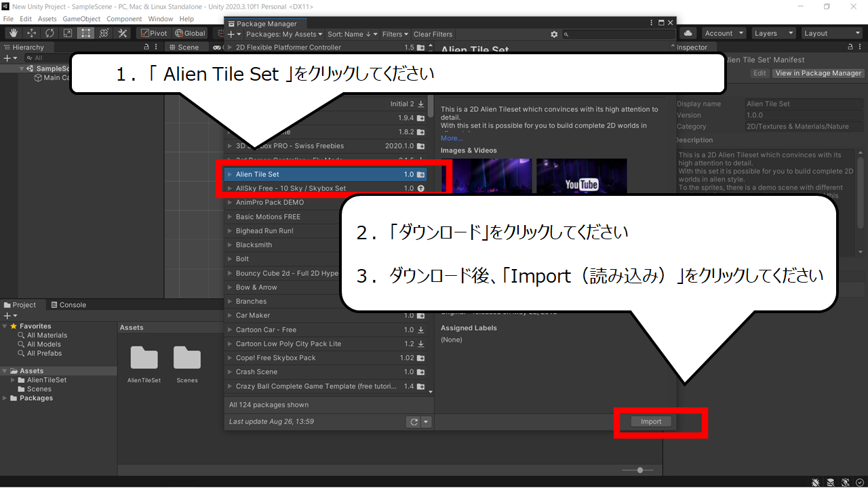This screenshot has width=868, height=488.
Task: Select the Move tool
Action: [x=32, y=33]
